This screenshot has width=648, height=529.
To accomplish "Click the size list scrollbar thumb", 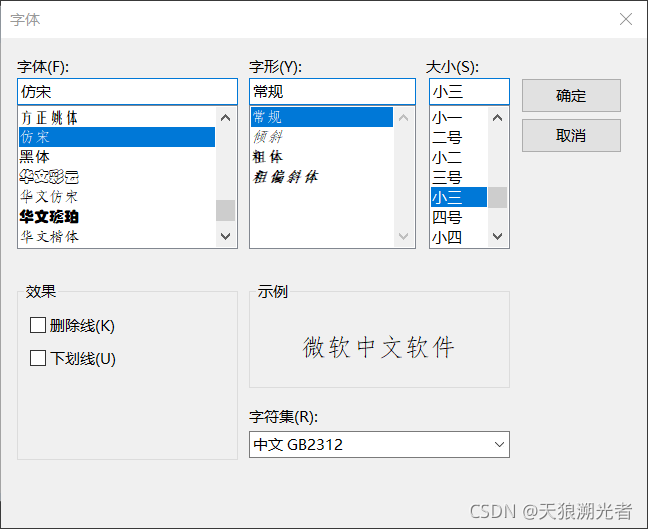I will point(498,197).
